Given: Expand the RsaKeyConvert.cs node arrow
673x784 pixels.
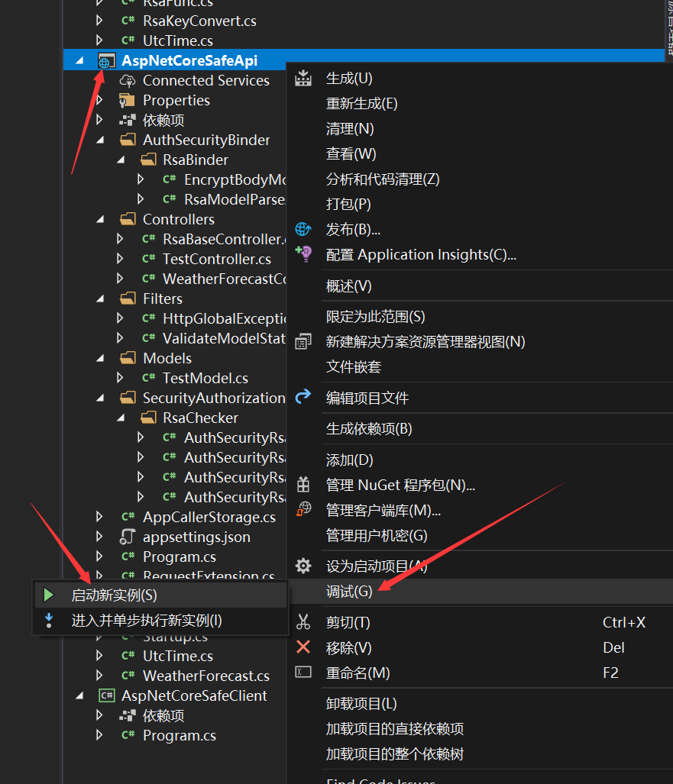Looking at the screenshot, I should pyautogui.click(x=99, y=21).
